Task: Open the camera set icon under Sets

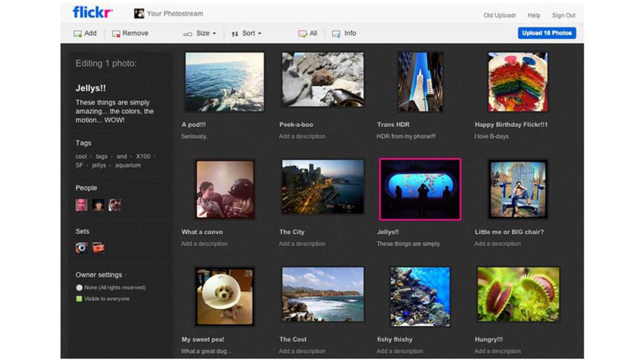Action: [81, 248]
